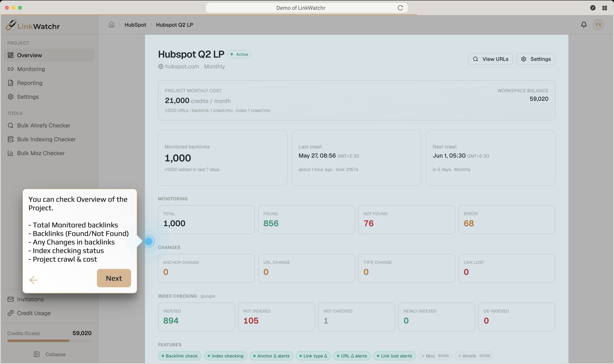Click the compass icon in title bar
614x364 pixels.
click(x=593, y=8)
